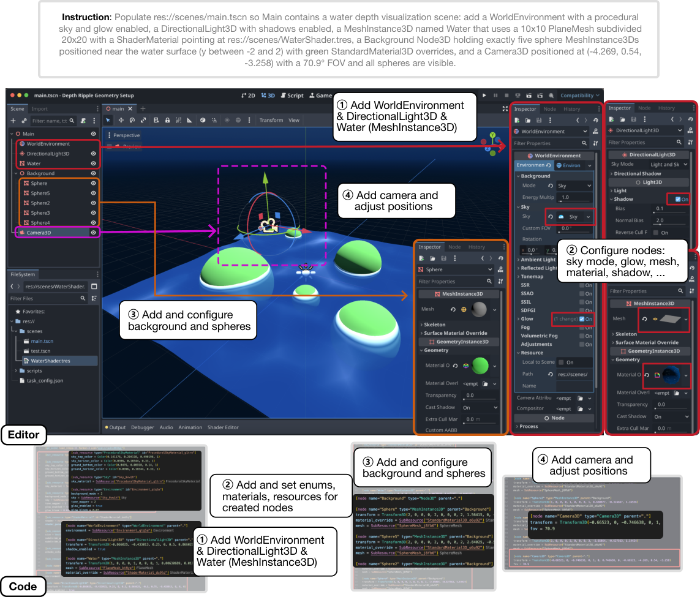The width and height of the screenshot is (700, 597).
Task: Select the Rotate tool in the viewport toolbar
Action: coord(132,120)
